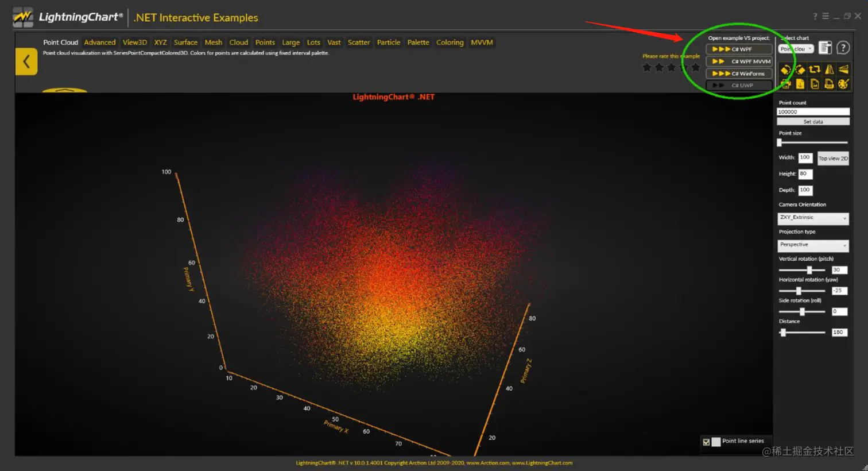Open the Cloud tab

[239, 43]
